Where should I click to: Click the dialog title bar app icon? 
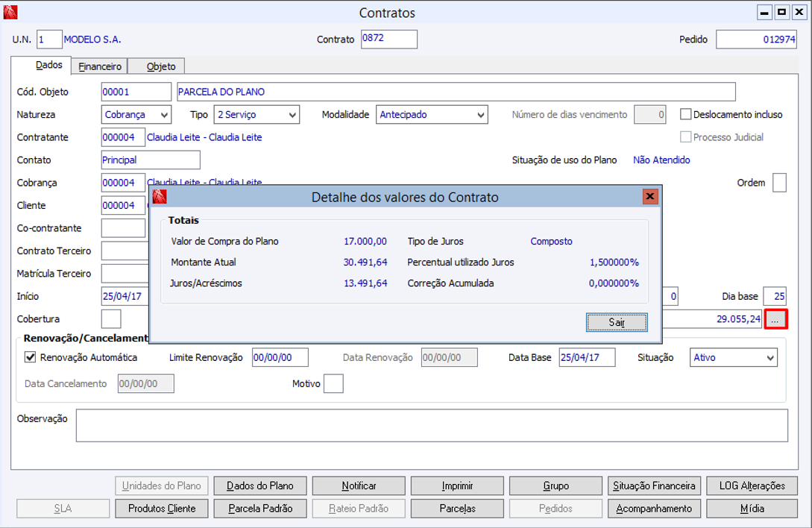tap(160, 197)
